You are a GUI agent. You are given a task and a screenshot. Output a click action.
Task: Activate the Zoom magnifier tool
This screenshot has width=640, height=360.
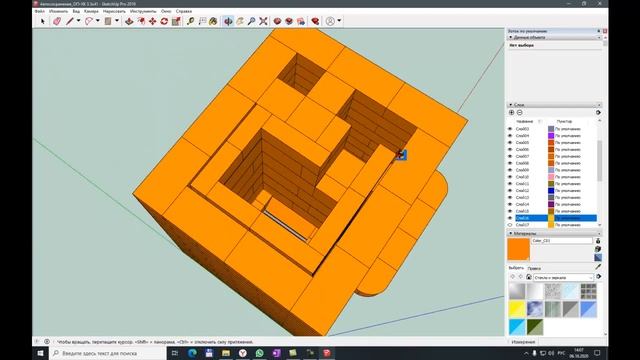[x=251, y=21]
